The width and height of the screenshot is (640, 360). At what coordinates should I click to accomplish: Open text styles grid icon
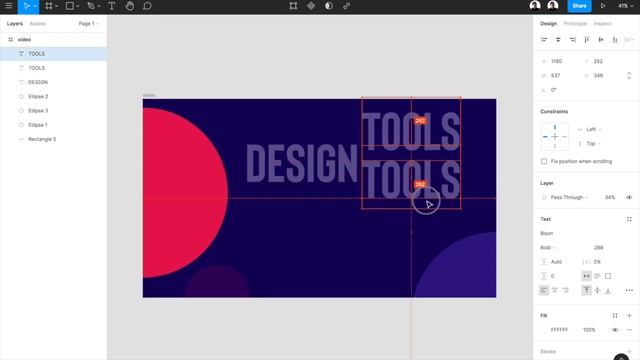629,219
